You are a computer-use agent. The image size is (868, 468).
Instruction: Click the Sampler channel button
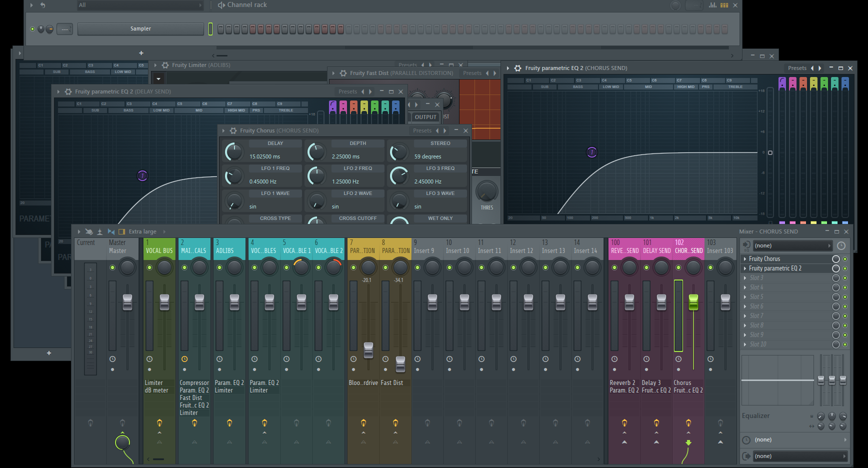tap(140, 29)
